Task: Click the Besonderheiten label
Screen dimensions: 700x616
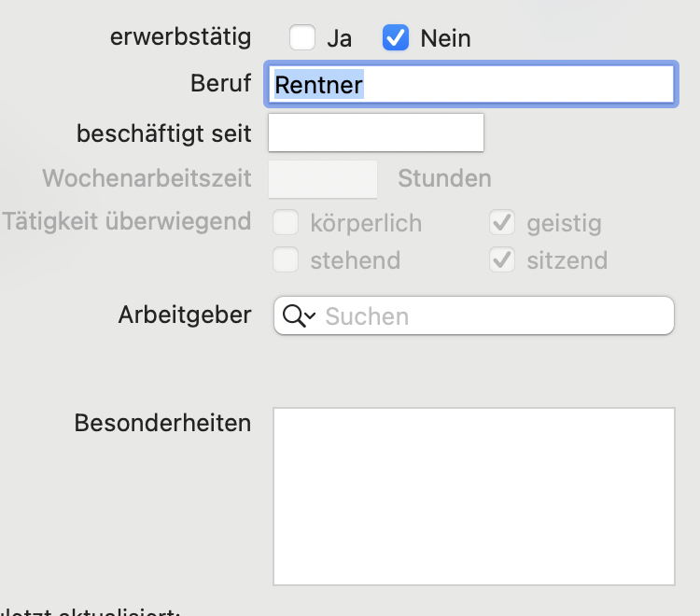Action: tap(162, 423)
